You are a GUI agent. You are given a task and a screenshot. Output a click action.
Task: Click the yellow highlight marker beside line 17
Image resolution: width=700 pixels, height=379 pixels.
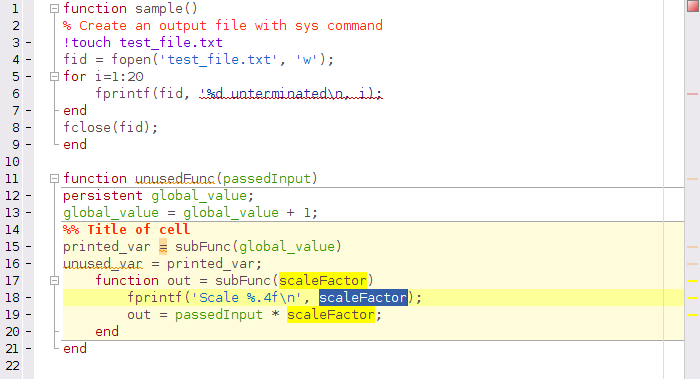point(692,281)
